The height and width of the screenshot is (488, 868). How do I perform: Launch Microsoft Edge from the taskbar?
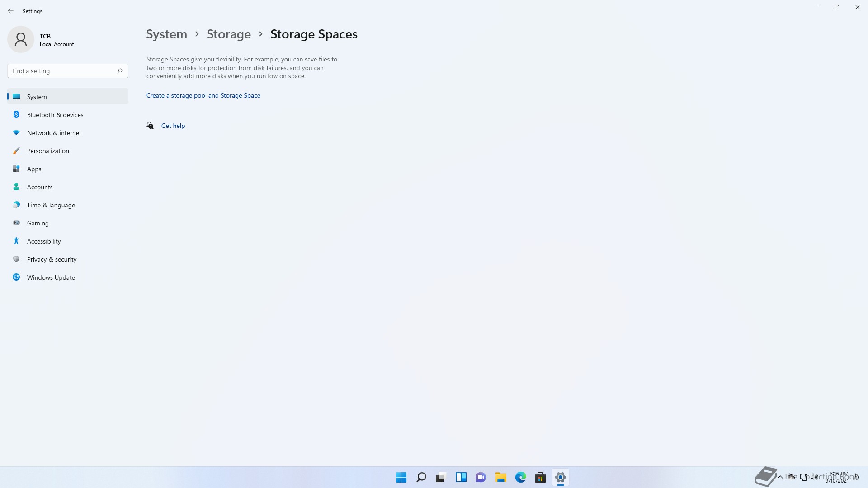[x=520, y=478]
